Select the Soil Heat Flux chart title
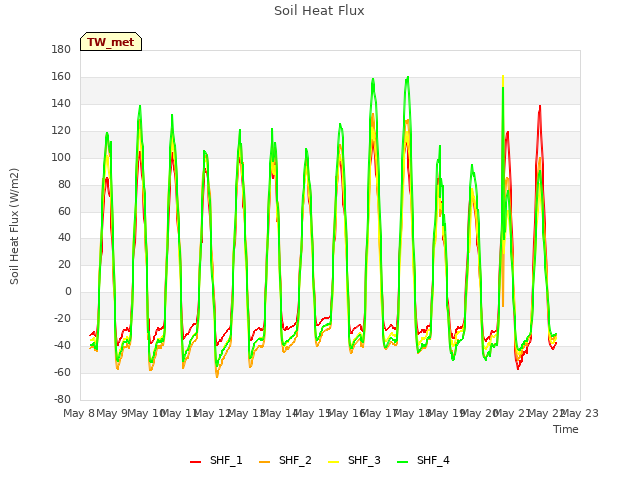The width and height of the screenshot is (640, 480). coord(319,11)
